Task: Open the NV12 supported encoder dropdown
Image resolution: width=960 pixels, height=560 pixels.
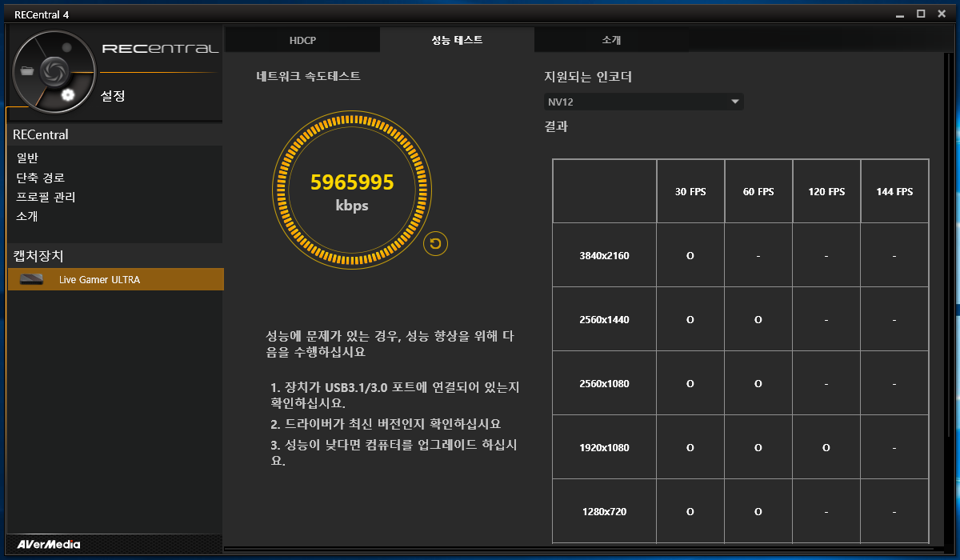Action: (x=643, y=102)
